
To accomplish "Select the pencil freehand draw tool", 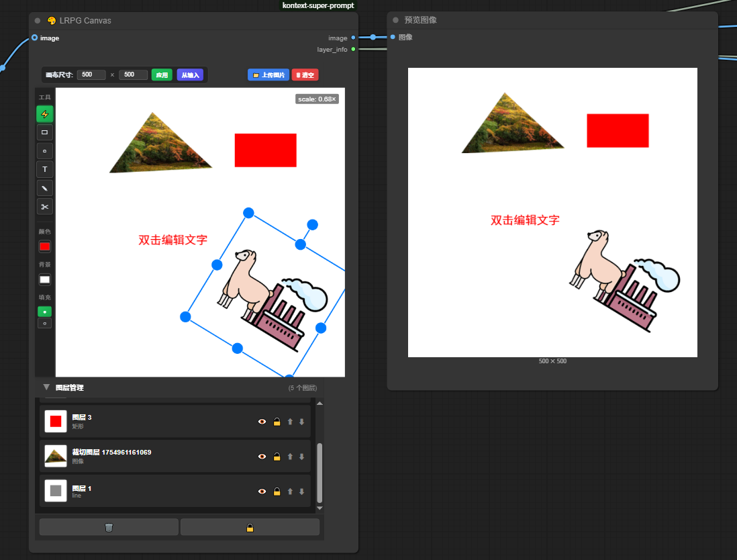I will (x=45, y=188).
